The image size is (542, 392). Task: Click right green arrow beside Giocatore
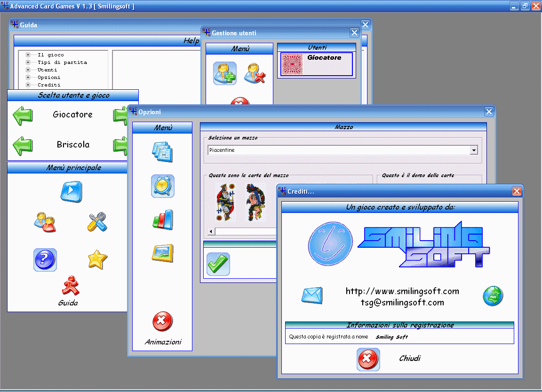[120, 115]
